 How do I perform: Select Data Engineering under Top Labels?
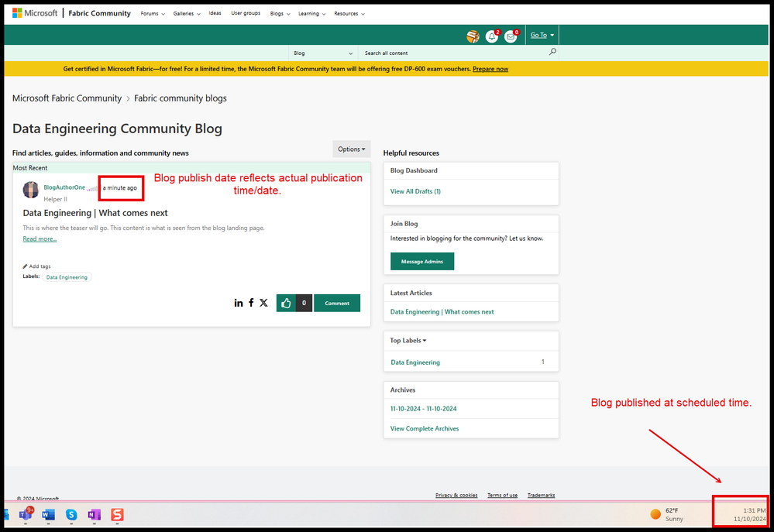click(415, 362)
